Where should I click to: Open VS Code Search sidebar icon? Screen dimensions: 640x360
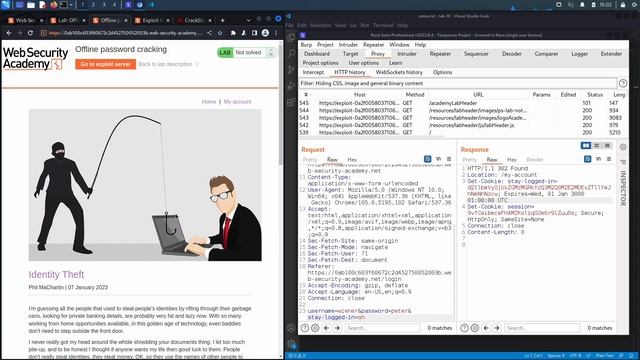tap(291, 53)
